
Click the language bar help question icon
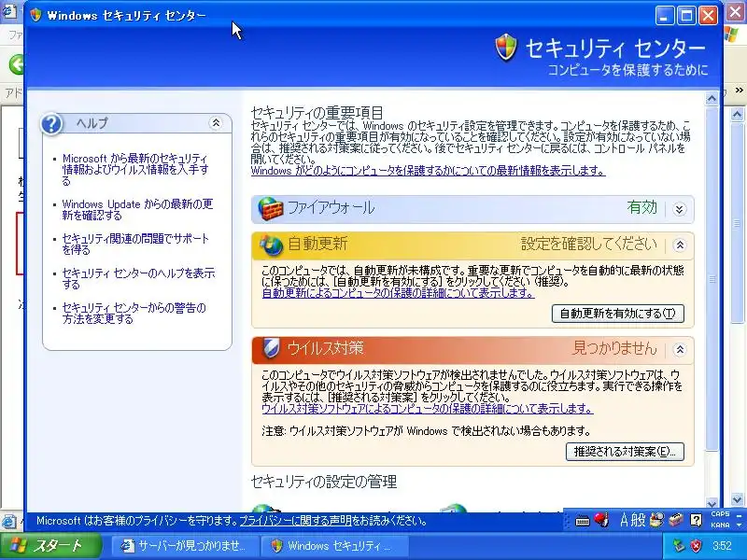coord(696,520)
